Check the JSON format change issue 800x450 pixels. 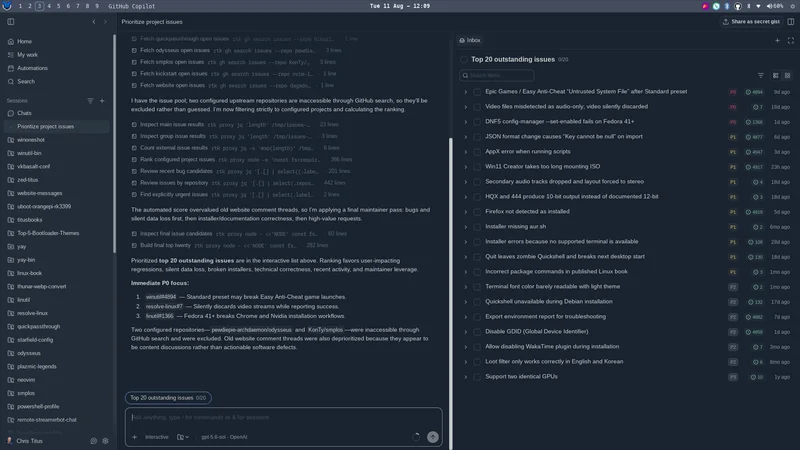(x=477, y=137)
